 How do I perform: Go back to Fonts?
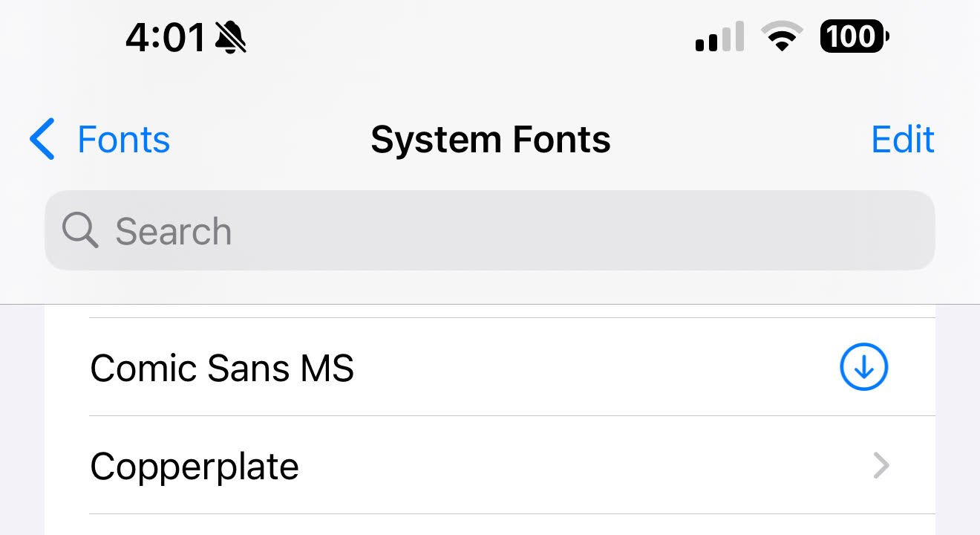tap(100, 140)
